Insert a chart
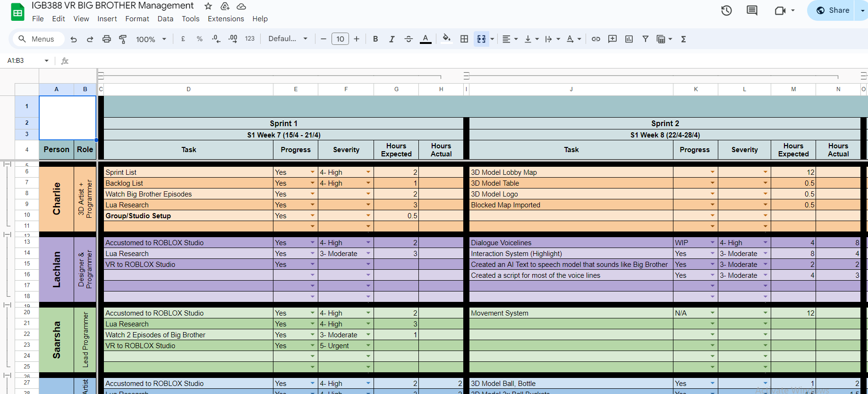This screenshot has height=394, width=868. (x=629, y=39)
